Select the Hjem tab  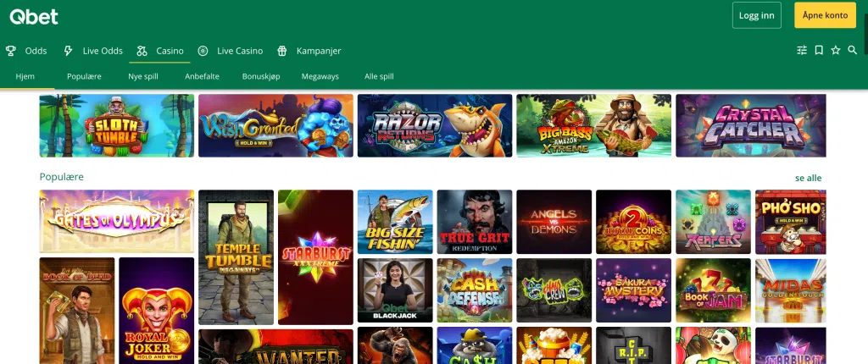[x=25, y=76]
